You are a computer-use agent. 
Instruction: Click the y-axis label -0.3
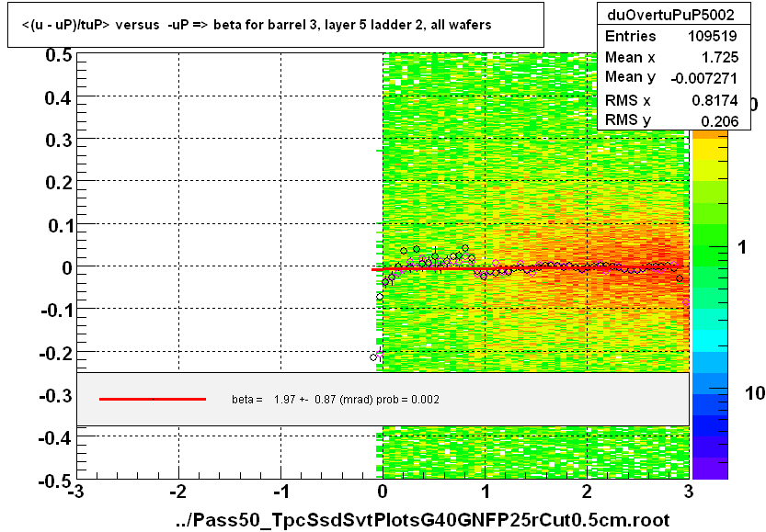(56, 395)
